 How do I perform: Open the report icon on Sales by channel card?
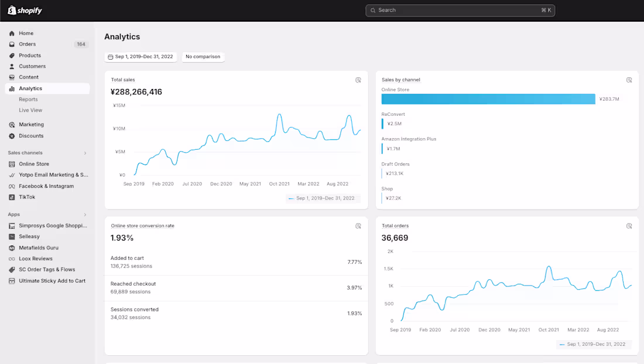point(629,80)
